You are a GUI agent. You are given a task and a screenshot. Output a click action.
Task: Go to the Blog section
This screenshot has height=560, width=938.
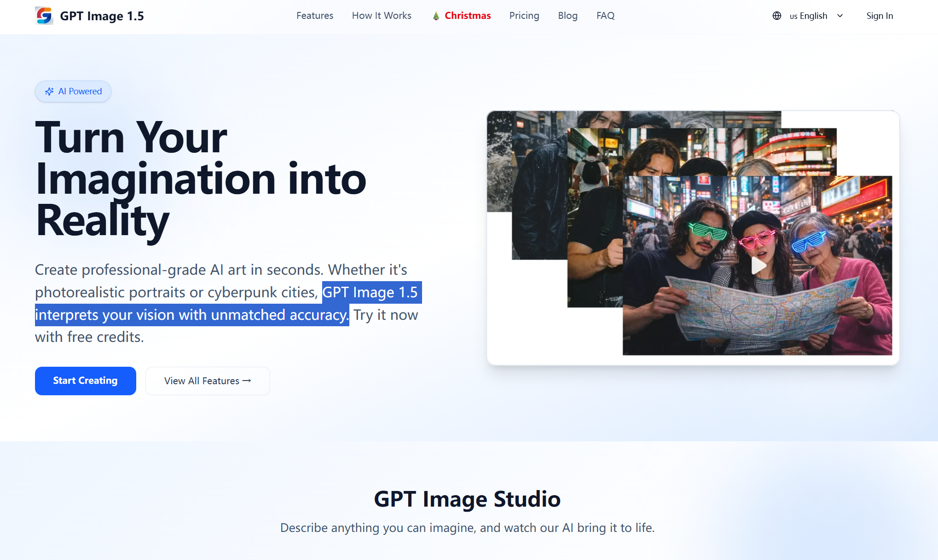coord(567,15)
